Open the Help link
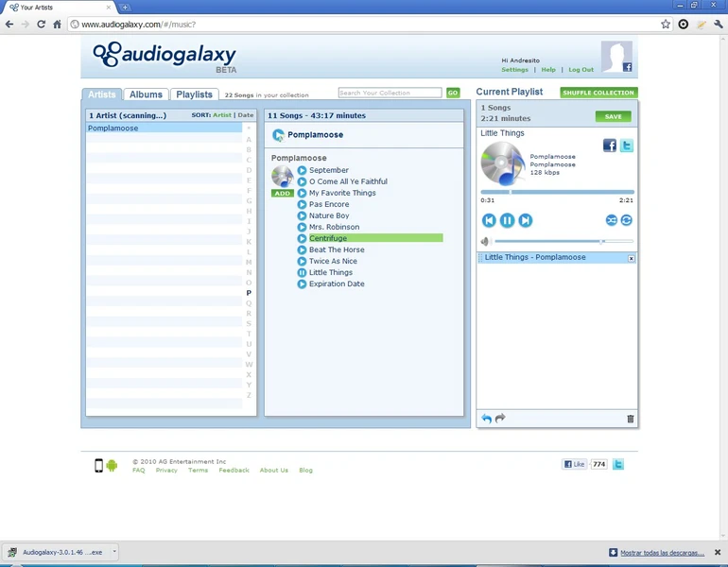Screen dimensions: 728x567 tap(547, 70)
